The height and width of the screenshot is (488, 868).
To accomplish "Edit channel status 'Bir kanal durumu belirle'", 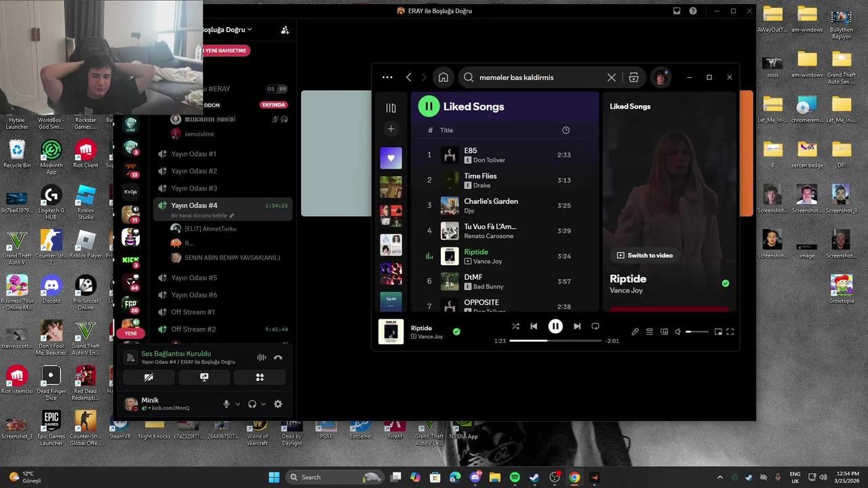I will click(x=203, y=215).
